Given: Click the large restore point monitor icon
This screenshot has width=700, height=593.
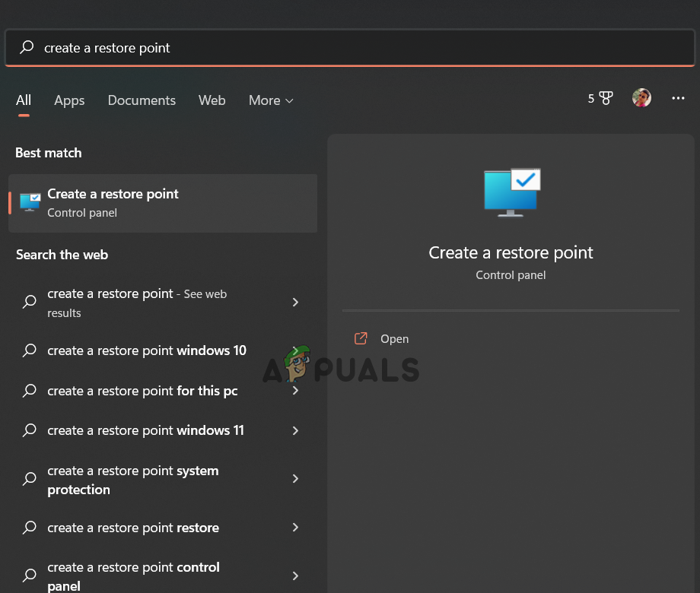Looking at the screenshot, I should click(x=511, y=192).
